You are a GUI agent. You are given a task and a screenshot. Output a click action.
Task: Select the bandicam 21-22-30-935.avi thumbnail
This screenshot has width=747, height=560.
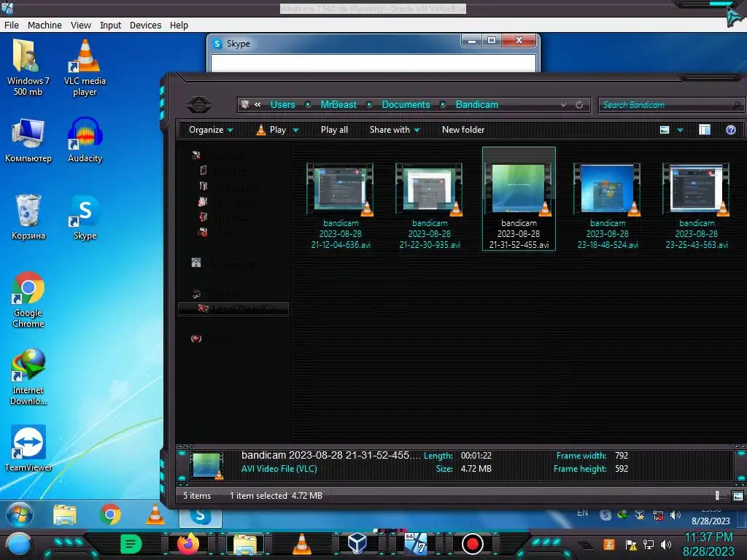tap(430, 189)
